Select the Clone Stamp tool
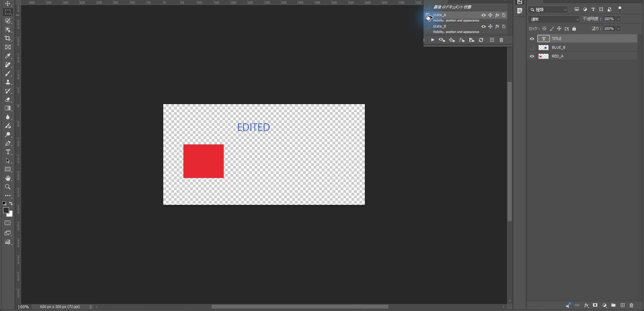The height and width of the screenshot is (311, 644). coord(8,82)
